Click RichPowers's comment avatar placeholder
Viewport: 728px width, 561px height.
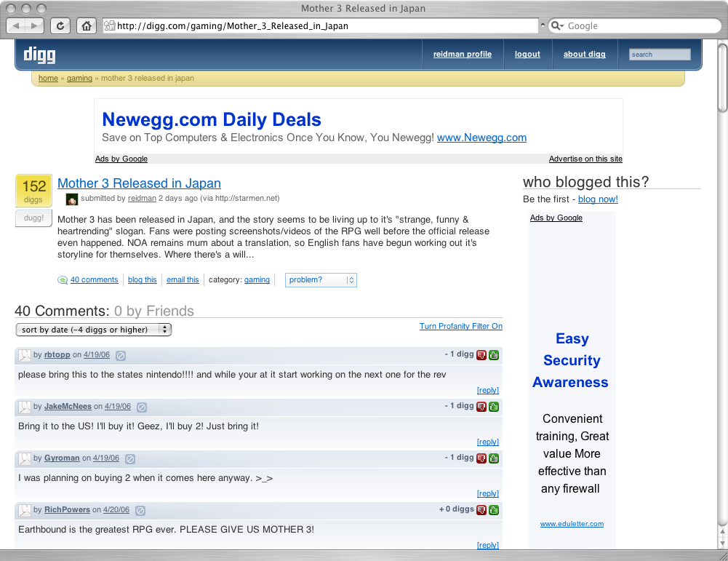(x=25, y=510)
